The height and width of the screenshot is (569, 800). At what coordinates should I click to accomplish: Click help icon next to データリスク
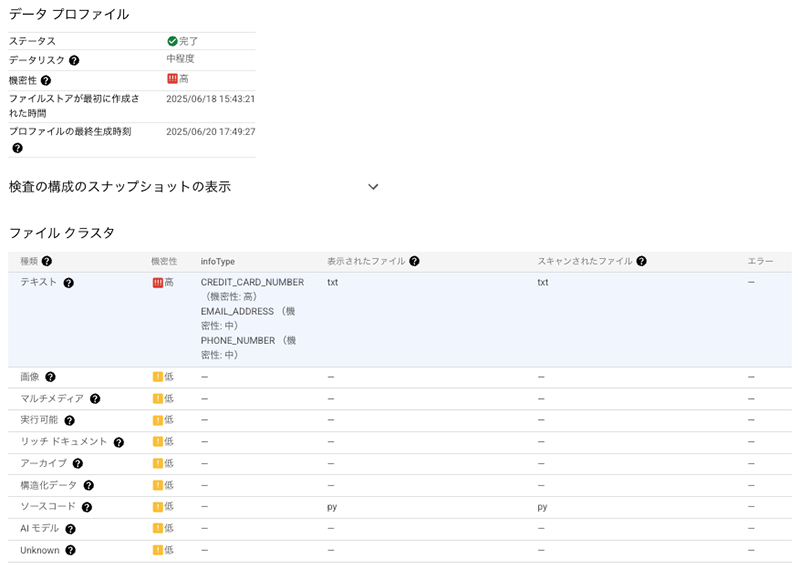(74, 61)
